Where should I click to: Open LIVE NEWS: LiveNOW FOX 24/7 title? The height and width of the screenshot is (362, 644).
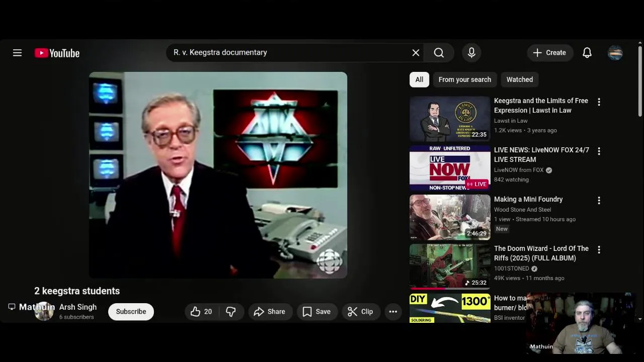(541, 155)
